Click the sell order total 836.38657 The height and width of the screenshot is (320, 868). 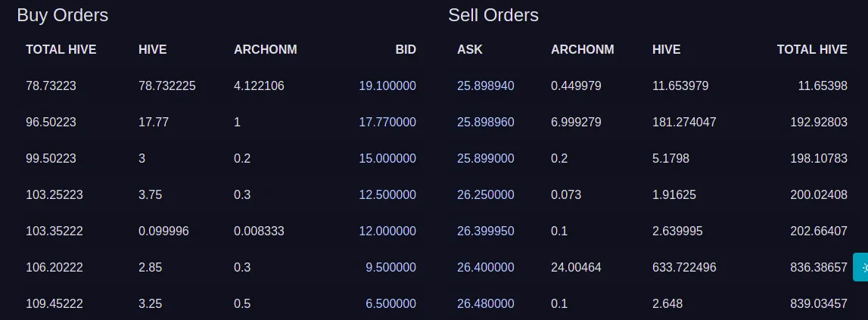click(819, 267)
